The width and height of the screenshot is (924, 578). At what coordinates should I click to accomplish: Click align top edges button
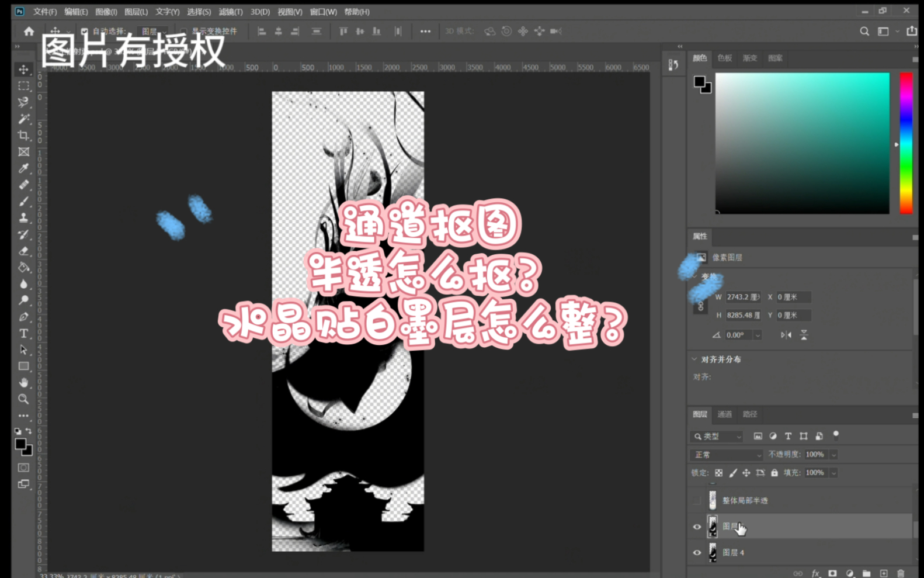click(x=343, y=31)
